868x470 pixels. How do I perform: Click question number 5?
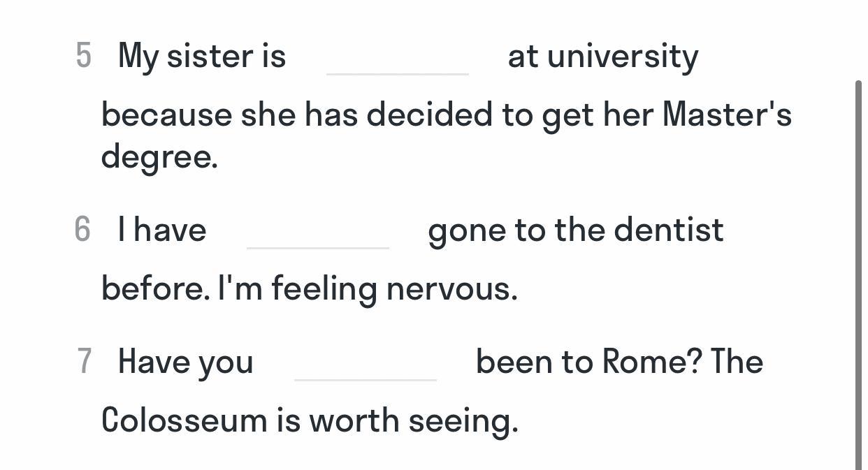83,56
